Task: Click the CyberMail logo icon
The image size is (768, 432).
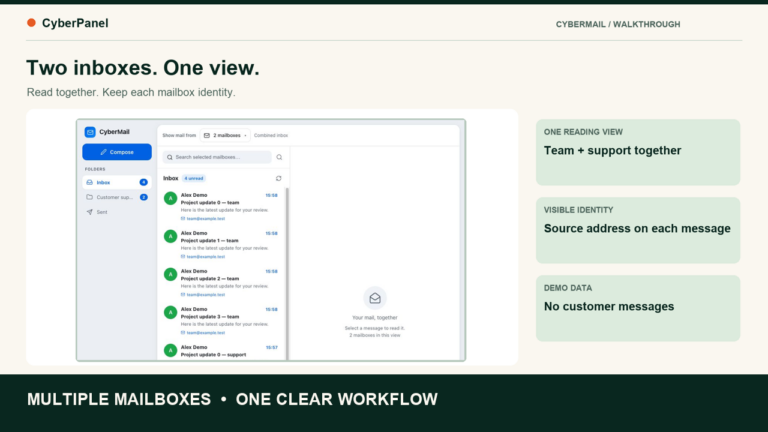Action: point(90,132)
